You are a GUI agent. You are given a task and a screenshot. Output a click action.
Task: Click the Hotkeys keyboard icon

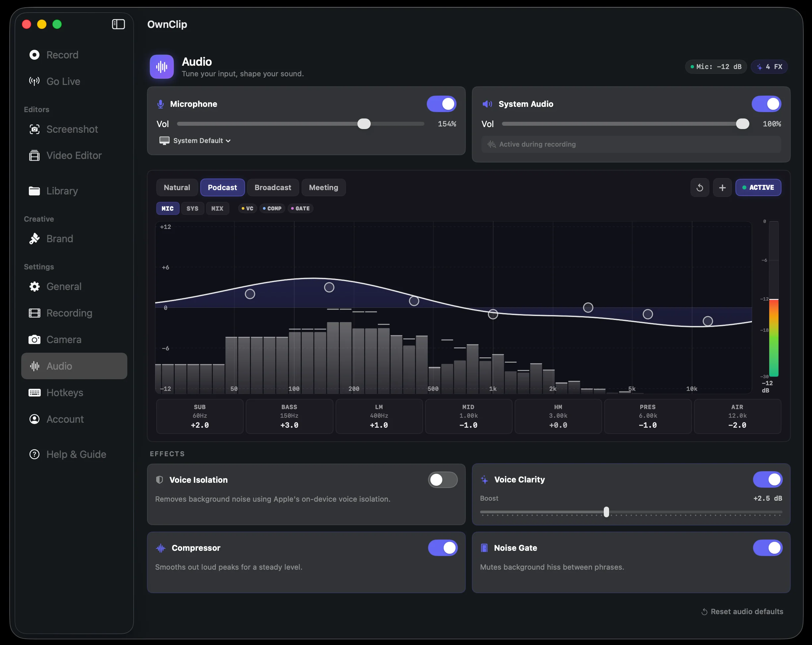click(x=34, y=393)
